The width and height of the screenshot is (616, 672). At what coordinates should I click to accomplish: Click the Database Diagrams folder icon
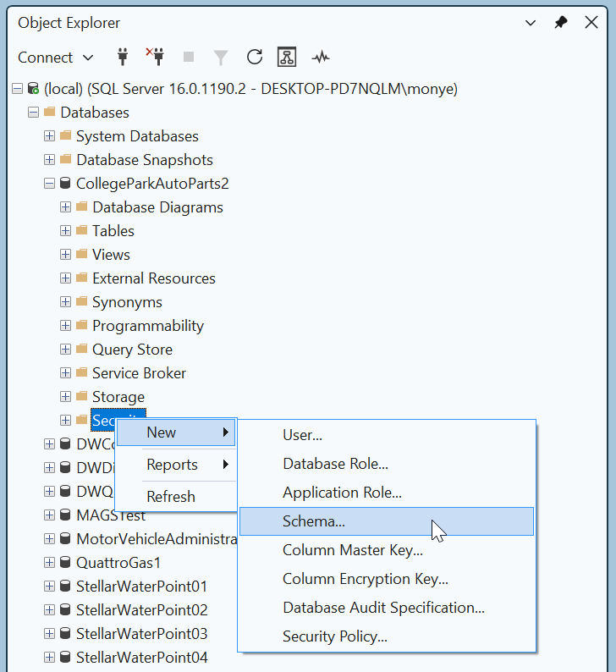click(81, 207)
